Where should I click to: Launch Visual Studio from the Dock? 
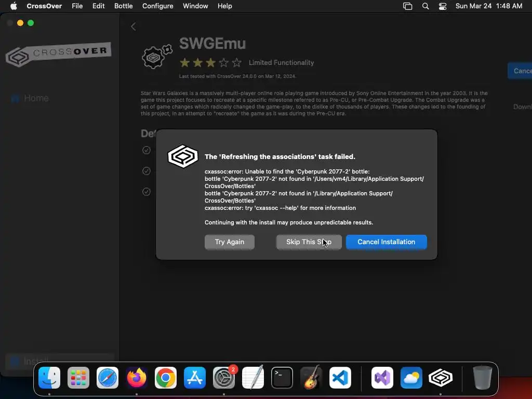(382, 378)
